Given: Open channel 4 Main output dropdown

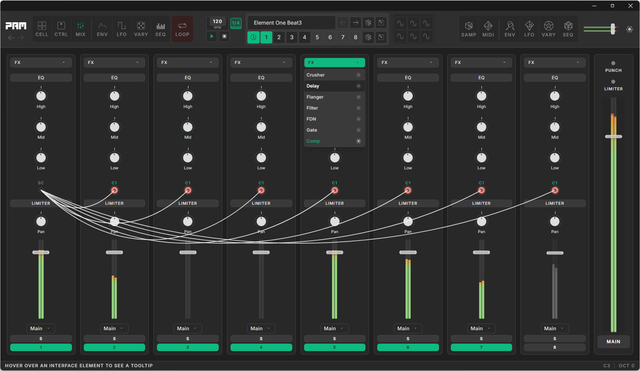Looking at the screenshot, I should [261, 328].
